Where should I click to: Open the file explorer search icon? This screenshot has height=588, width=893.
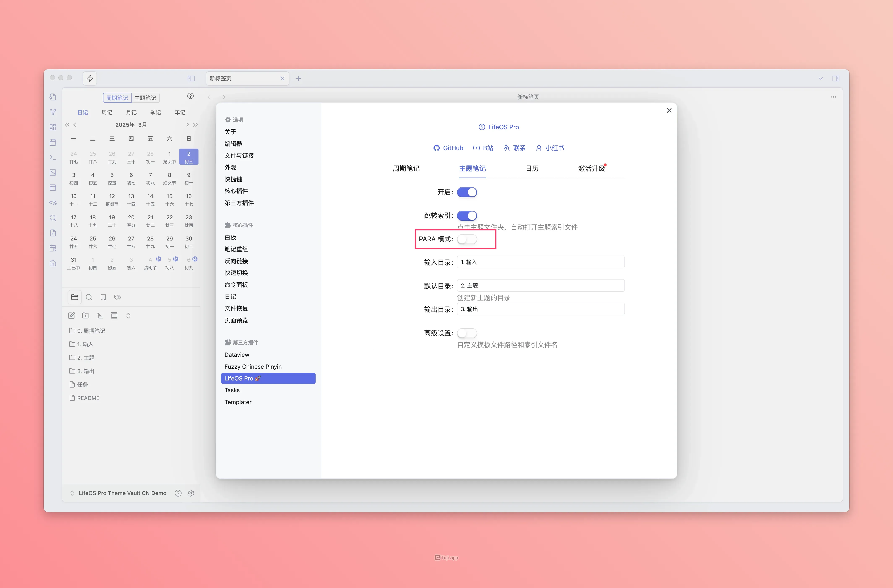pyautogui.click(x=89, y=297)
